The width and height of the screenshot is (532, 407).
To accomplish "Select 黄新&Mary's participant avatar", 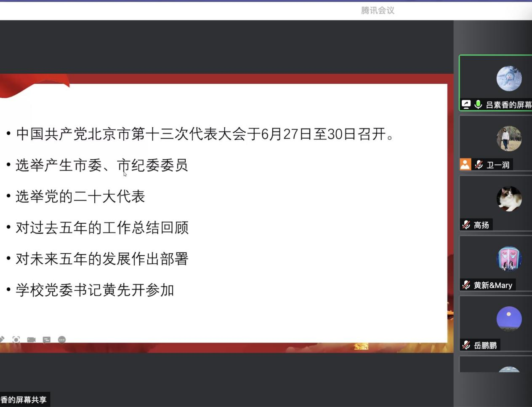I will click(x=509, y=259).
